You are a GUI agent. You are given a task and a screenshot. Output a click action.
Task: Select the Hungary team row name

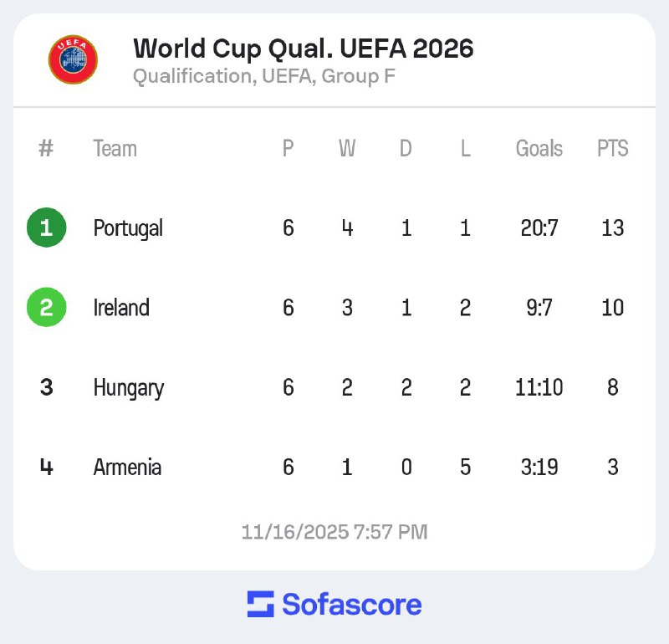tap(128, 388)
